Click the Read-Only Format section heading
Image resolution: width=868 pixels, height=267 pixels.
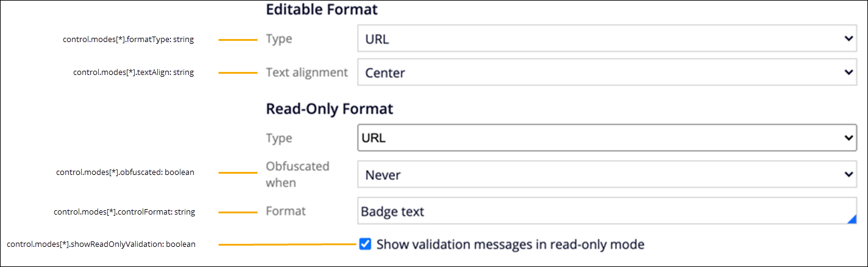pyautogui.click(x=329, y=109)
